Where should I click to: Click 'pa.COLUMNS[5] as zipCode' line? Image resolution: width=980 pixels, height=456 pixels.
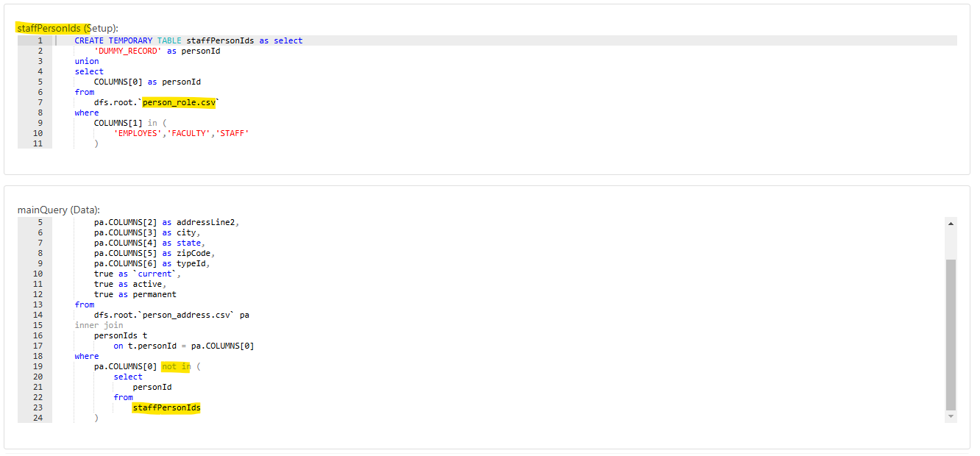(x=155, y=253)
